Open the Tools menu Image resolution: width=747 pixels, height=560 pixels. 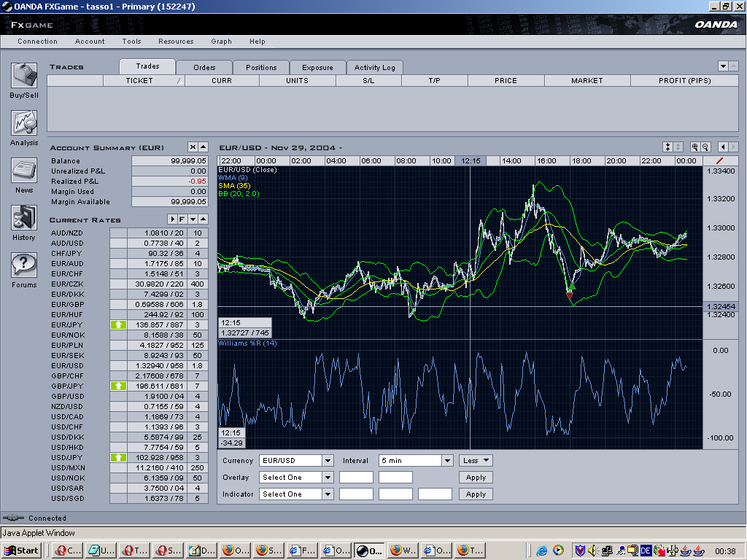pos(131,42)
